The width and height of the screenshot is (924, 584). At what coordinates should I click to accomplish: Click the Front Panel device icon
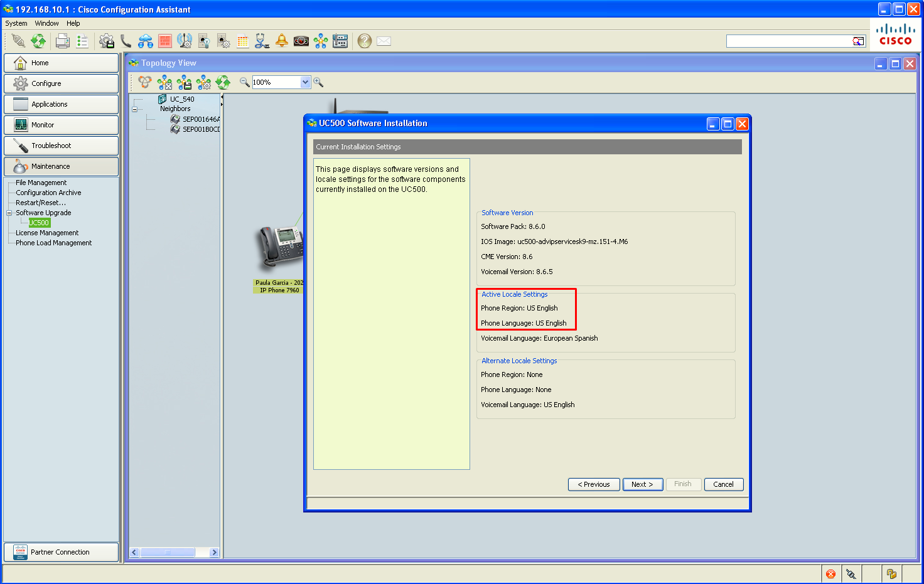click(x=340, y=41)
